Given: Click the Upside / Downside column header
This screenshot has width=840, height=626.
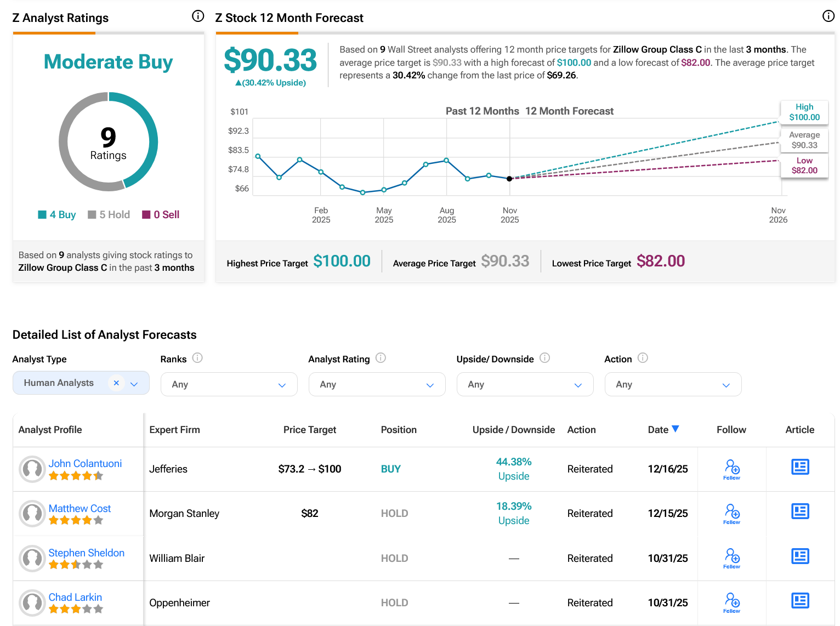Looking at the screenshot, I should point(513,430).
